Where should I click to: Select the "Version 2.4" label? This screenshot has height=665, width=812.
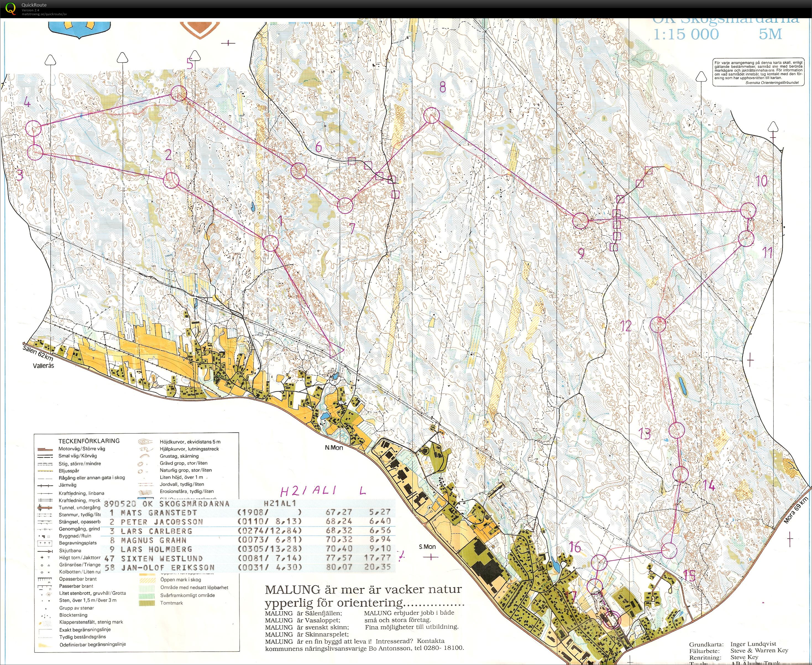(31, 10)
